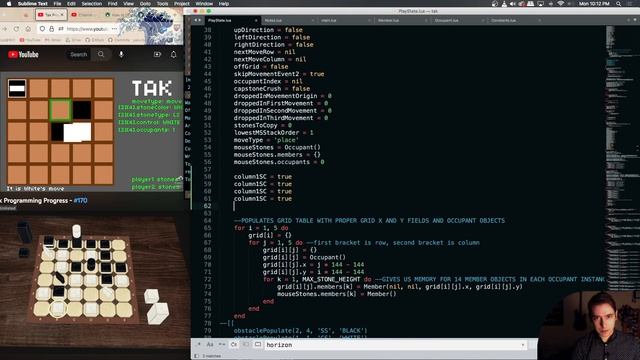
Task: Toggle highlight matches option
Action: [258, 345]
